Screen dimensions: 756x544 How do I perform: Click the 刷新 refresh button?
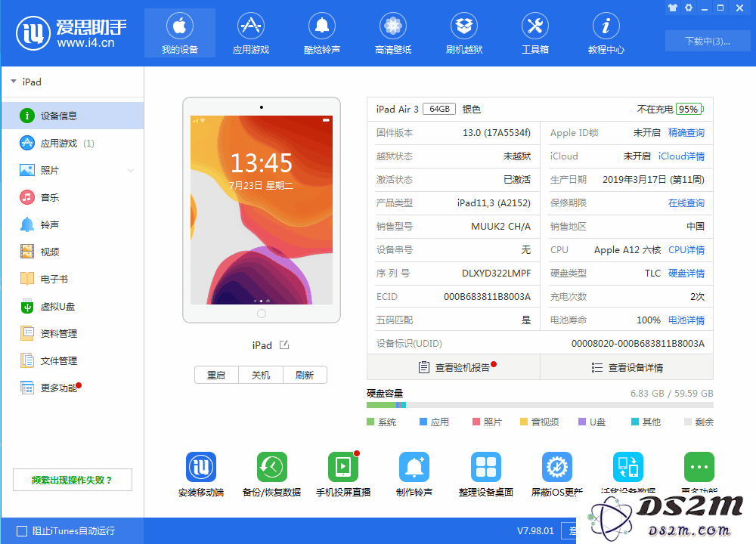[305, 375]
